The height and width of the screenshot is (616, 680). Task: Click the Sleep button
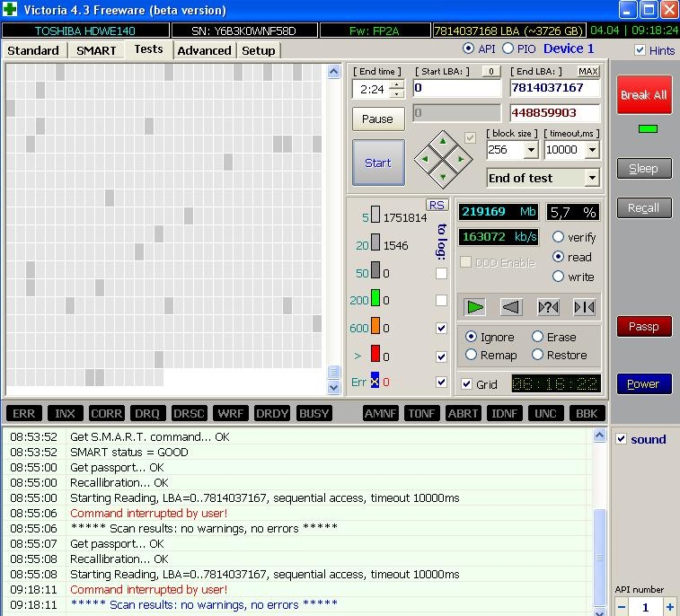[x=643, y=168]
